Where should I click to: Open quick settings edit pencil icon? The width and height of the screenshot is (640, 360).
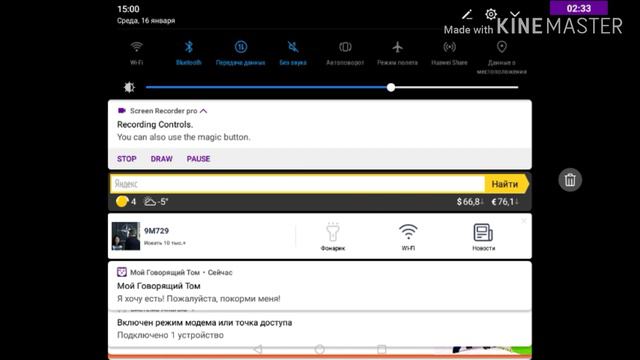coord(467,15)
